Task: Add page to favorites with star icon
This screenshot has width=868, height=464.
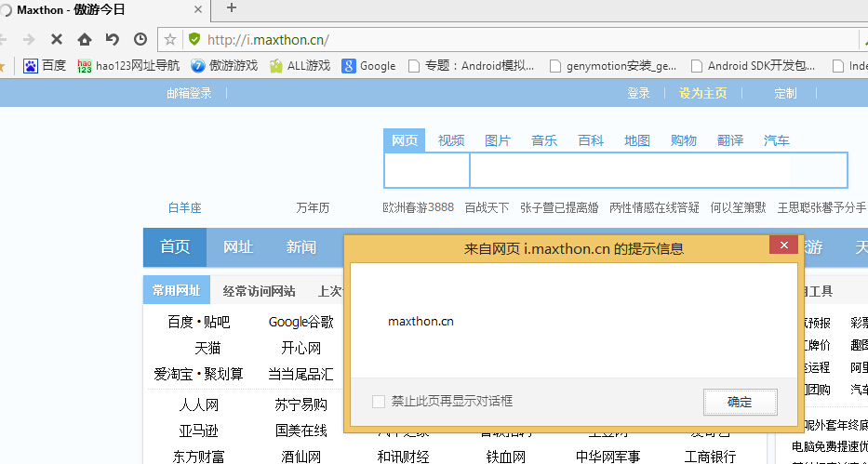Action: [x=170, y=39]
